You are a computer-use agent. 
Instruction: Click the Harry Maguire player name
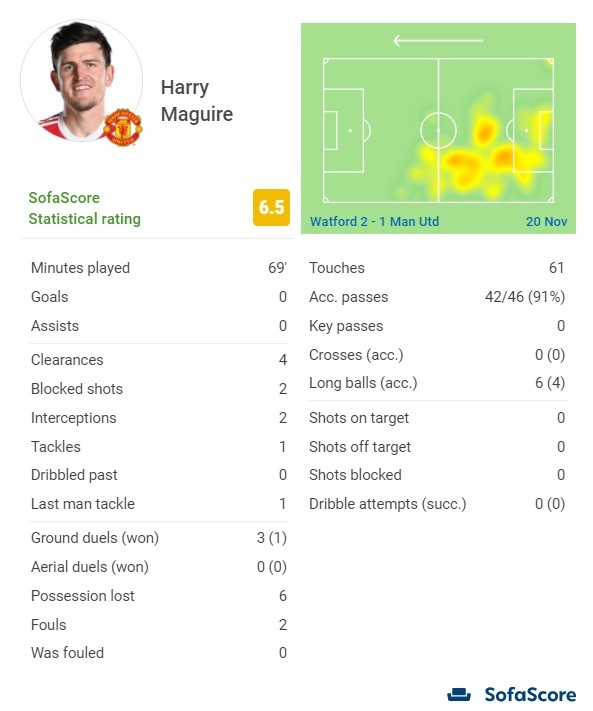pos(197,101)
